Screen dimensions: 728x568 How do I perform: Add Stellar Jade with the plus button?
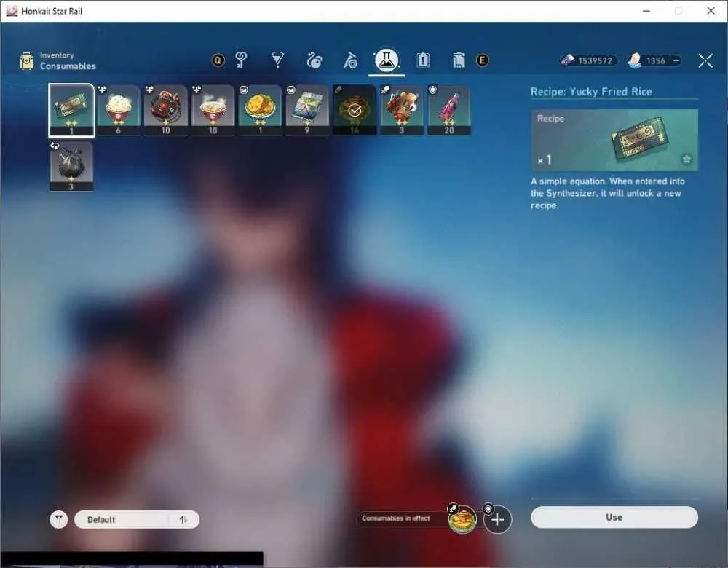tap(676, 61)
